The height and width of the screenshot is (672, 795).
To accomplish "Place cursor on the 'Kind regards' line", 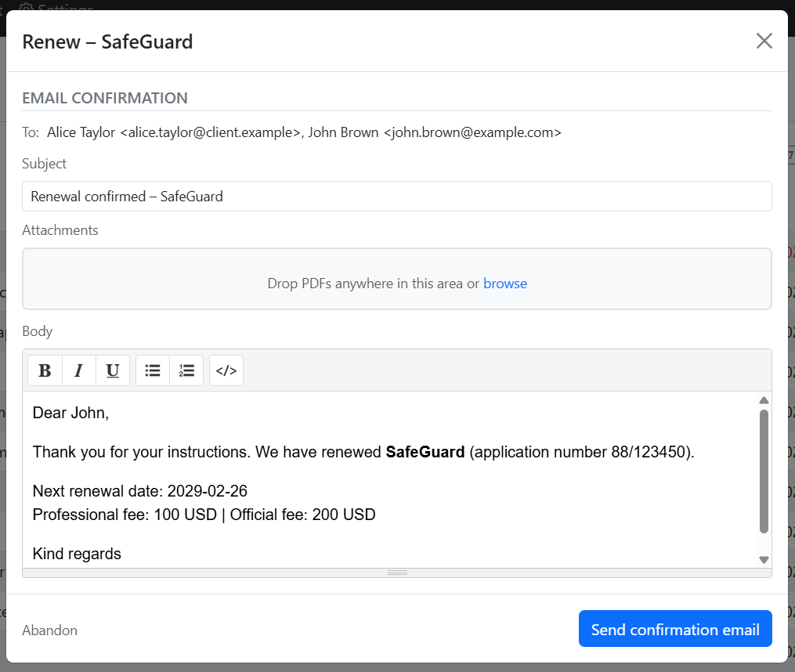I will (77, 554).
